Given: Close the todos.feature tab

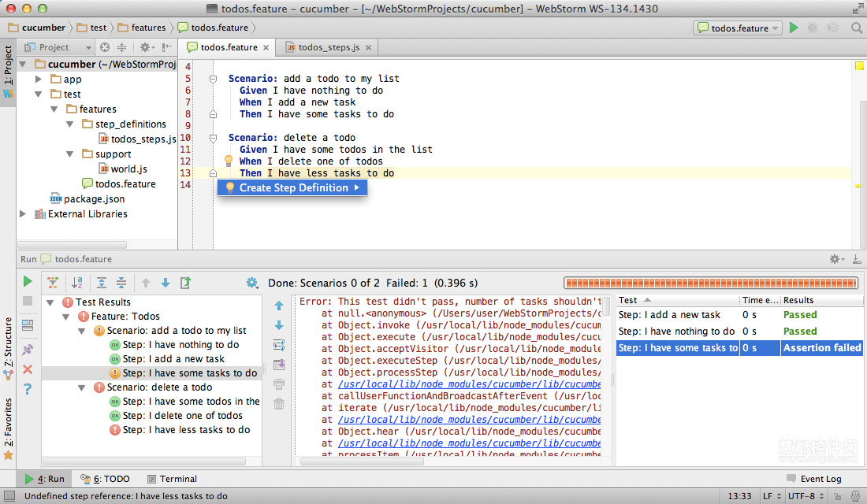Looking at the screenshot, I should (266, 48).
